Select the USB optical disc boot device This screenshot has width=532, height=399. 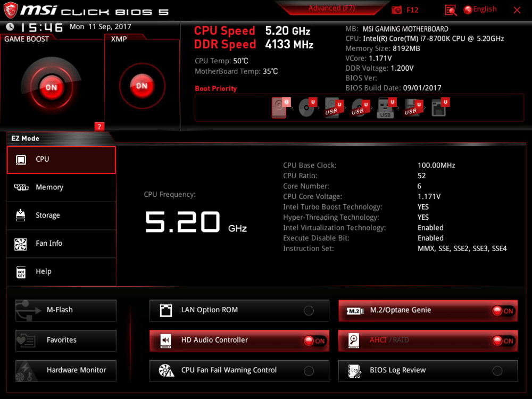click(x=360, y=108)
